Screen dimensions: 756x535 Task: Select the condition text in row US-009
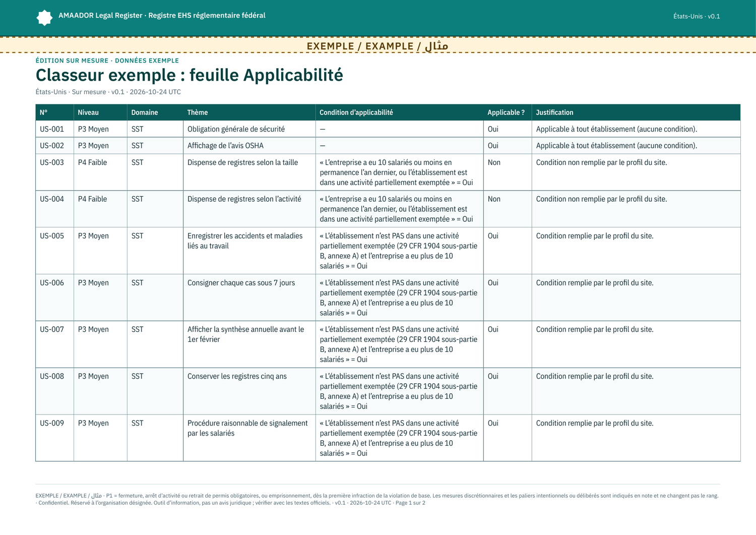pyautogui.click(x=399, y=438)
